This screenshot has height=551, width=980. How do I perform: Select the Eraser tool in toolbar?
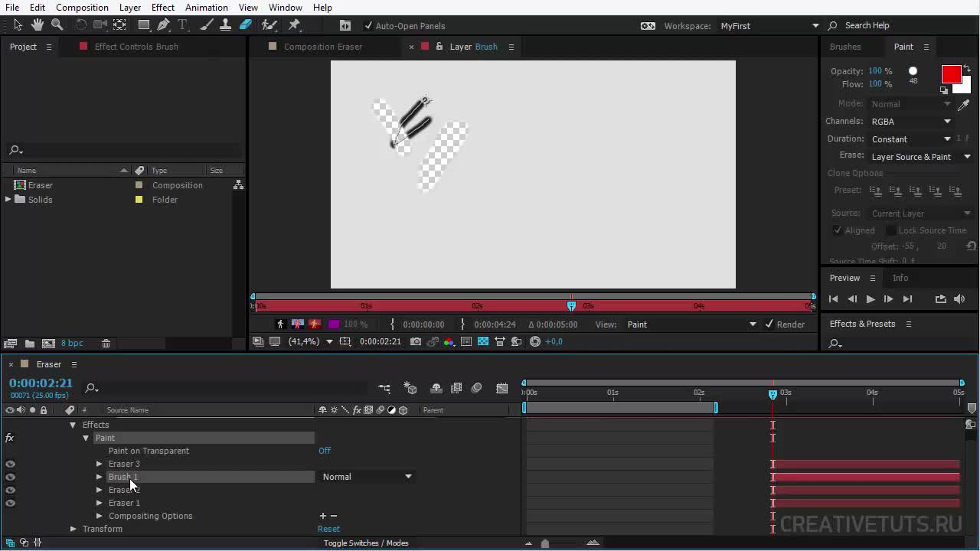click(245, 25)
